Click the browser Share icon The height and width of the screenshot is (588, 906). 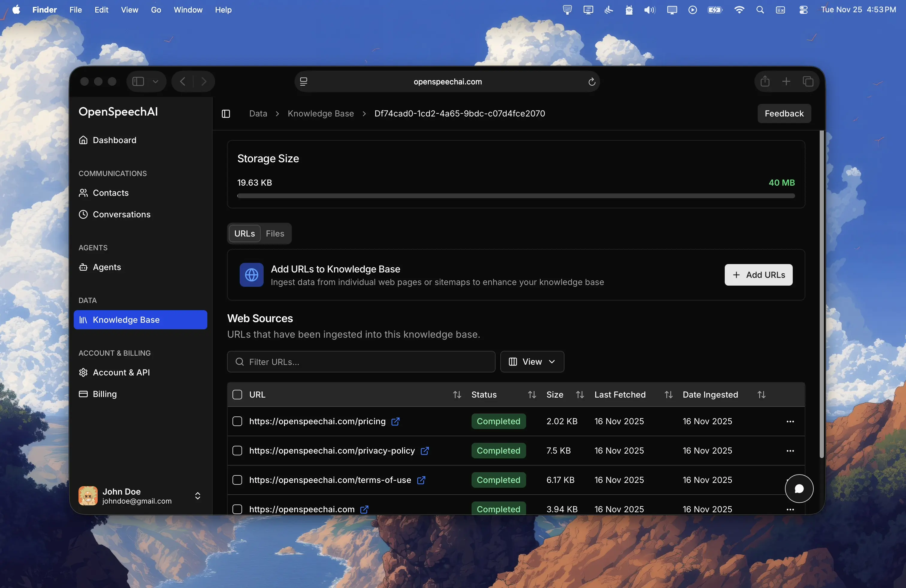coord(765,81)
